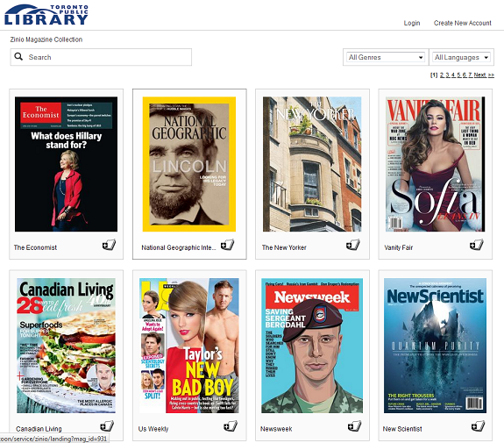The width and height of the screenshot is (504, 443).
Task: Open page 6 of the collection
Action: [x=465, y=75]
